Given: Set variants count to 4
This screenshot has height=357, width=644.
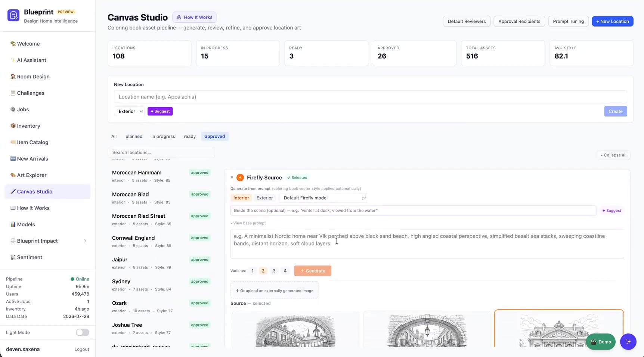Looking at the screenshot, I should tap(285, 271).
